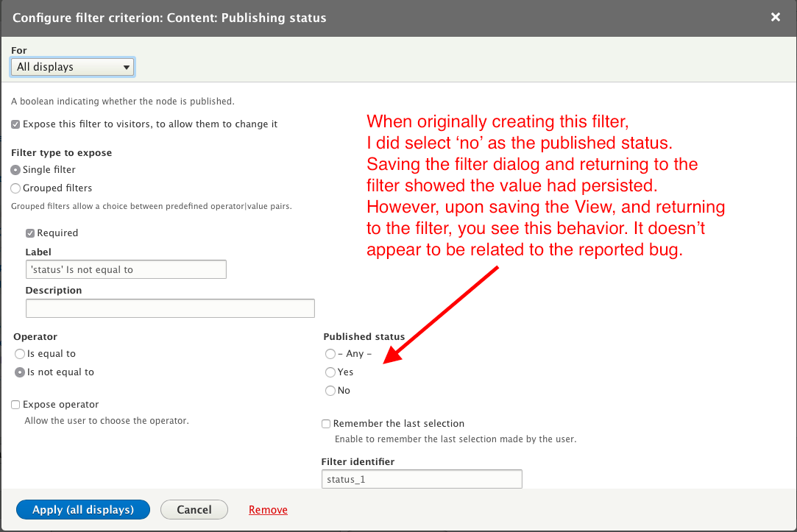Select text 'A boolean indicating whether the node is published.'
Screen dimensions: 797x532
(123, 101)
